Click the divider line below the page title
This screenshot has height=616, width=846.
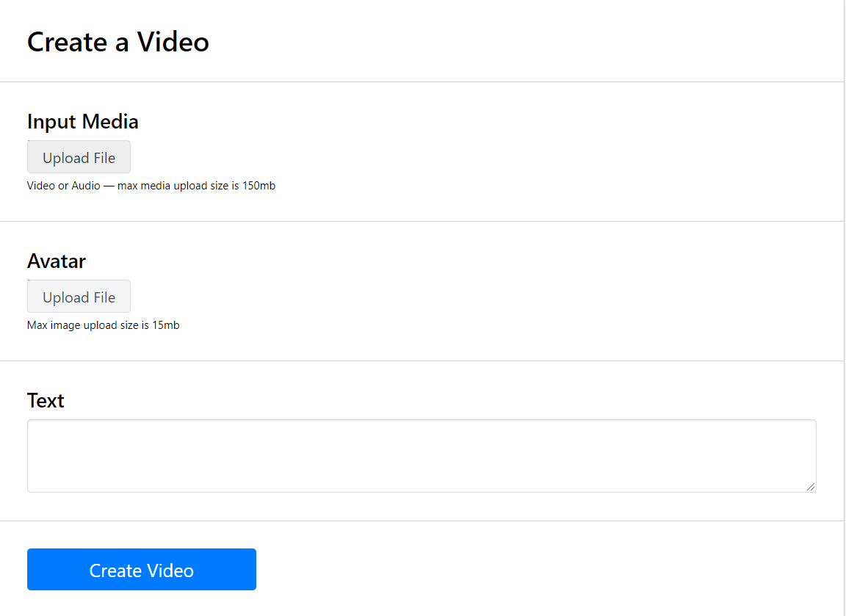point(422,82)
